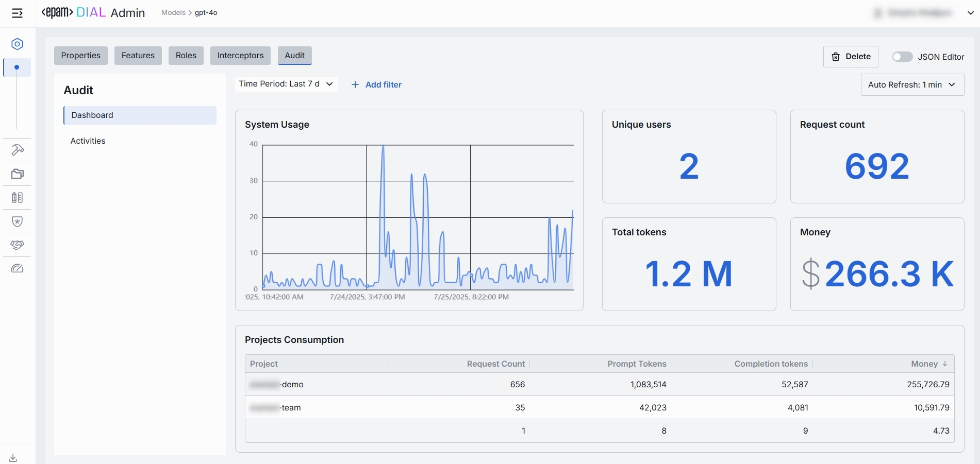Click the download icon at sidebar bottom
The width and height of the screenshot is (980, 464).
tap(13, 458)
